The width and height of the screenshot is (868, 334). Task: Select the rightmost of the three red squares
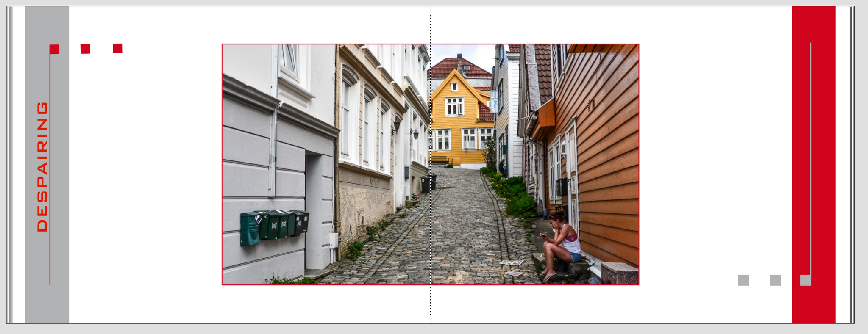point(118,48)
